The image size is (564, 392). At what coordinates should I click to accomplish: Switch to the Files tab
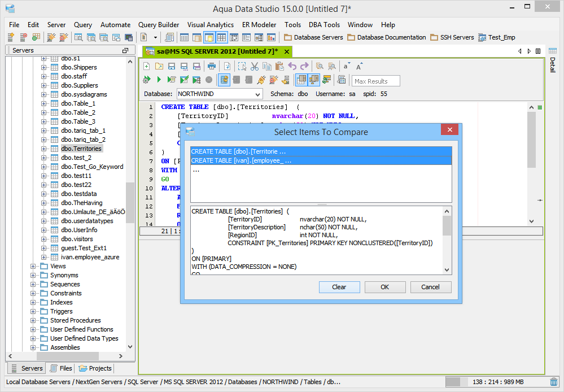61,368
